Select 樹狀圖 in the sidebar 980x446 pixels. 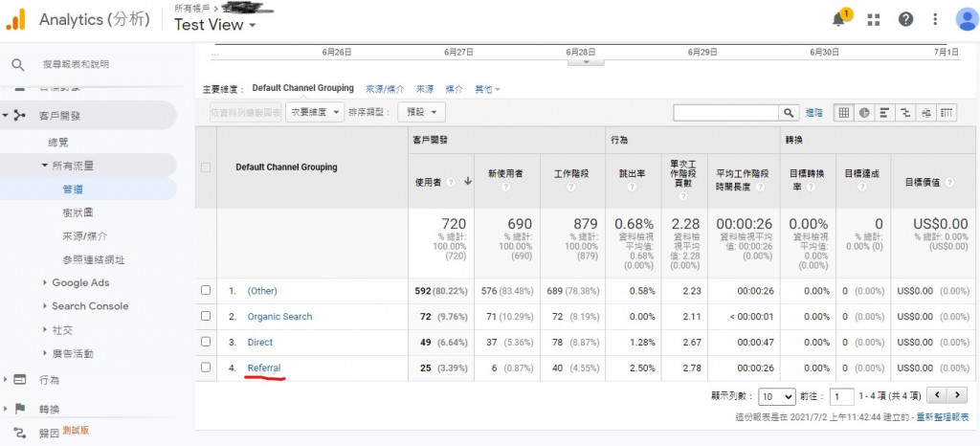tap(78, 212)
